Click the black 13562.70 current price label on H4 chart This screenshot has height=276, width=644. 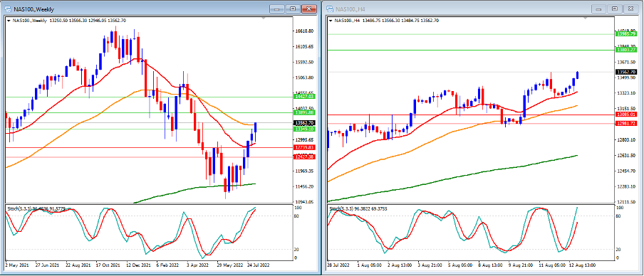point(626,72)
